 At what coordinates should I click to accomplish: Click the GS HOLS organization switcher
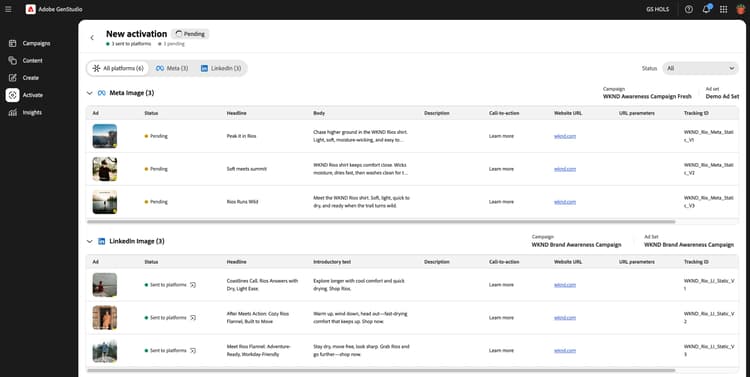658,9
